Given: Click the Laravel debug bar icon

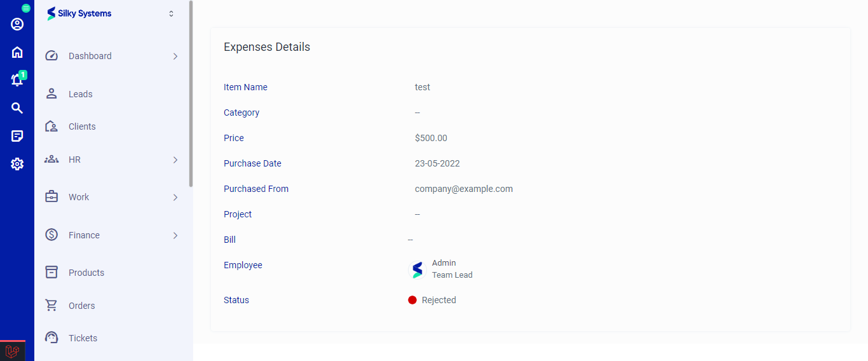Looking at the screenshot, I should click(12, 351).
